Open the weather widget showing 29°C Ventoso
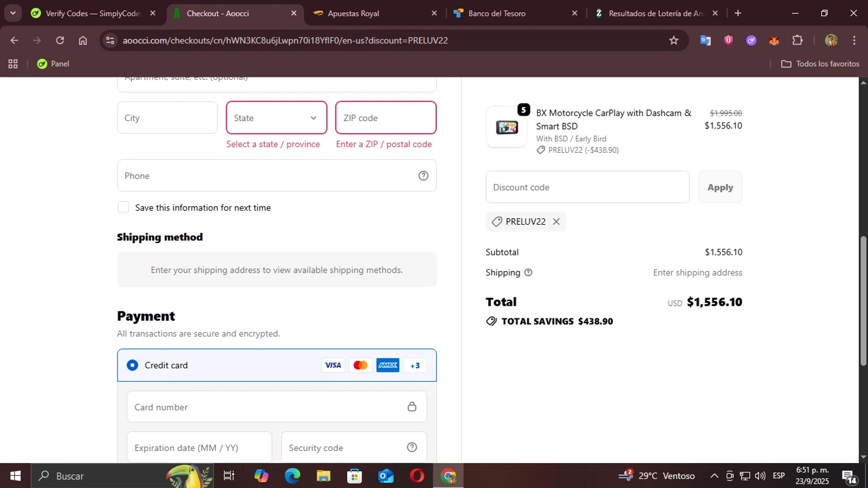 point(657,476)
